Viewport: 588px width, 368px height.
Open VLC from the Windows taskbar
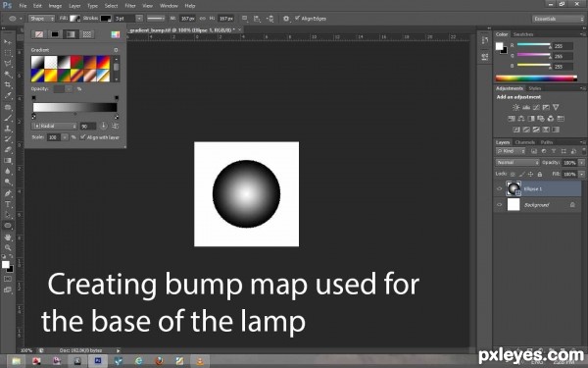coord(200,361)
